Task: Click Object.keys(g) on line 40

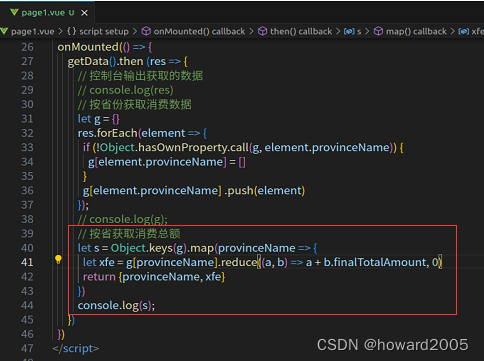Action: [148, 248]
